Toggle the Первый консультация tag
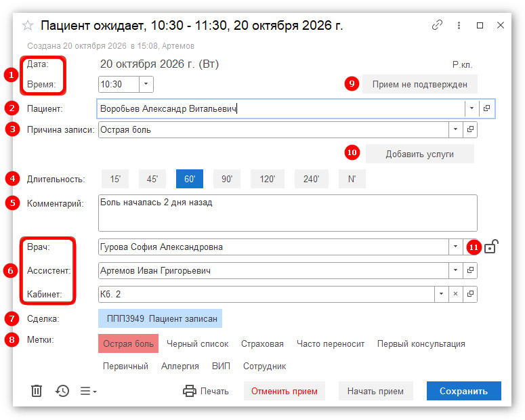This screenshot has height=420, width=525. (x=421, y=343)
